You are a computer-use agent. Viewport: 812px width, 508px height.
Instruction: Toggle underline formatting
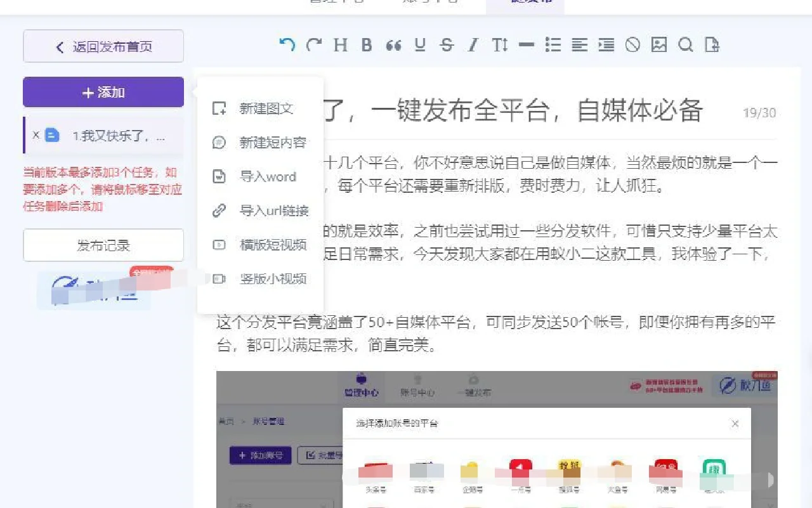(x=419, y=45)
